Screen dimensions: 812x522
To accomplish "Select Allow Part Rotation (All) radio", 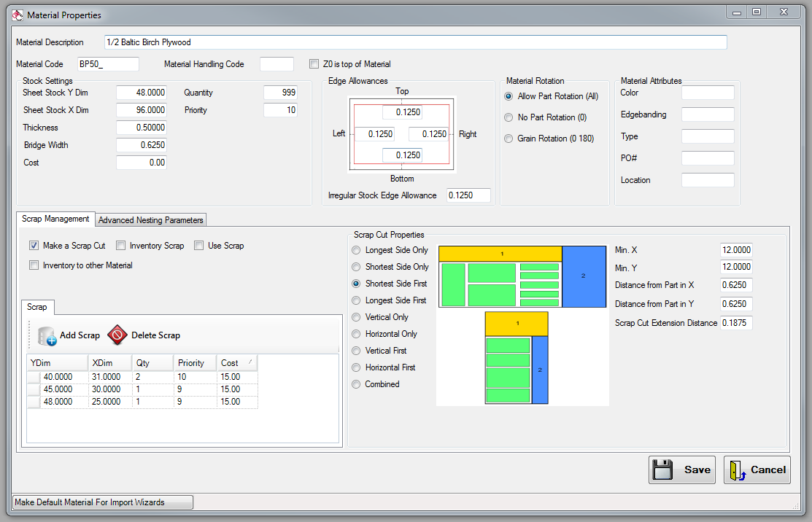I will (x=509, y=96).
